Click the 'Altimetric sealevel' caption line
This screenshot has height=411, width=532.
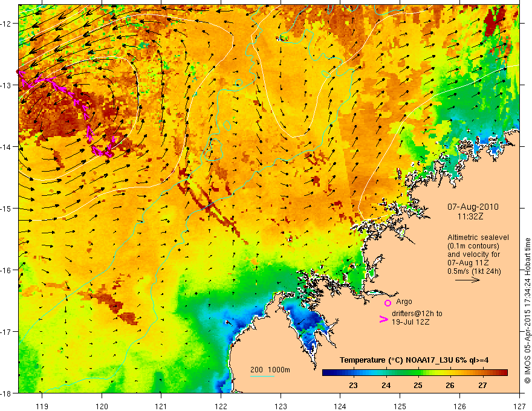pyautogui.click(x=478, y=238)
